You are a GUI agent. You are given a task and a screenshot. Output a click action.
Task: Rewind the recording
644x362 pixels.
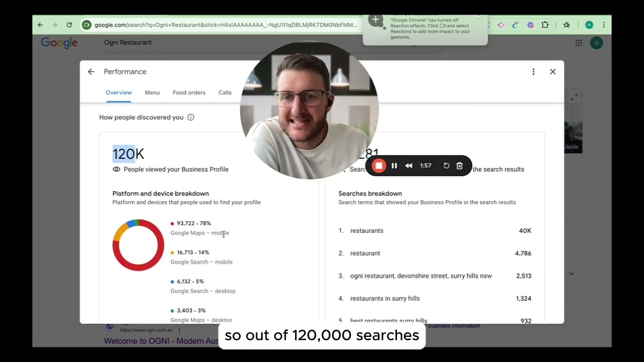click(409, 166)
